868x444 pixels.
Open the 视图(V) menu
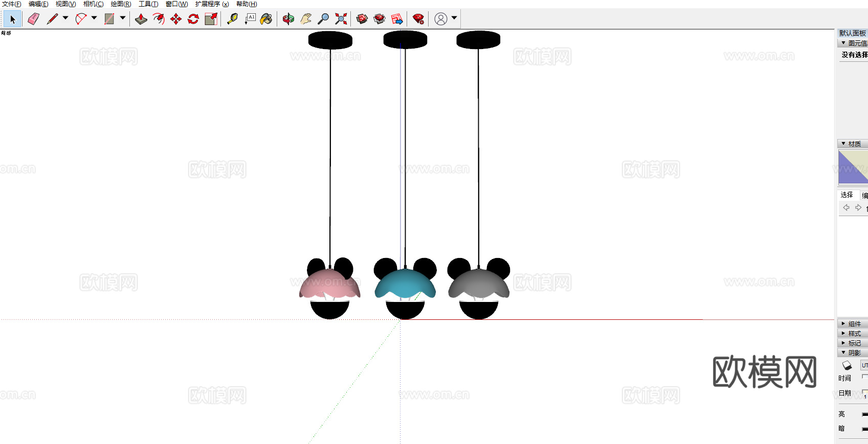65,4
